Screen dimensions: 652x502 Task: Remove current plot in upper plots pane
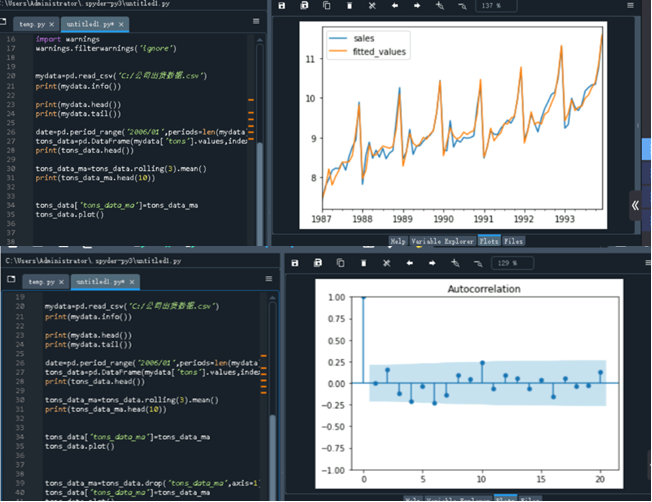point(349,5)
